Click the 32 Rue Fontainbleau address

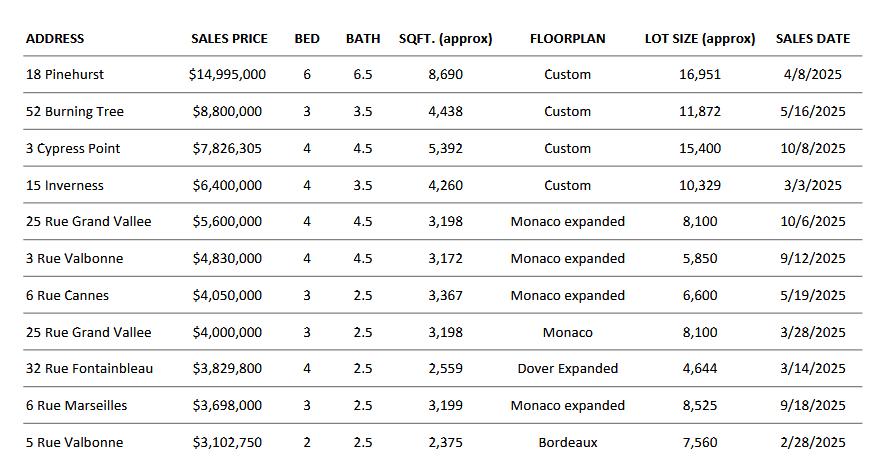pyautogui.click(x=89, y=369)
